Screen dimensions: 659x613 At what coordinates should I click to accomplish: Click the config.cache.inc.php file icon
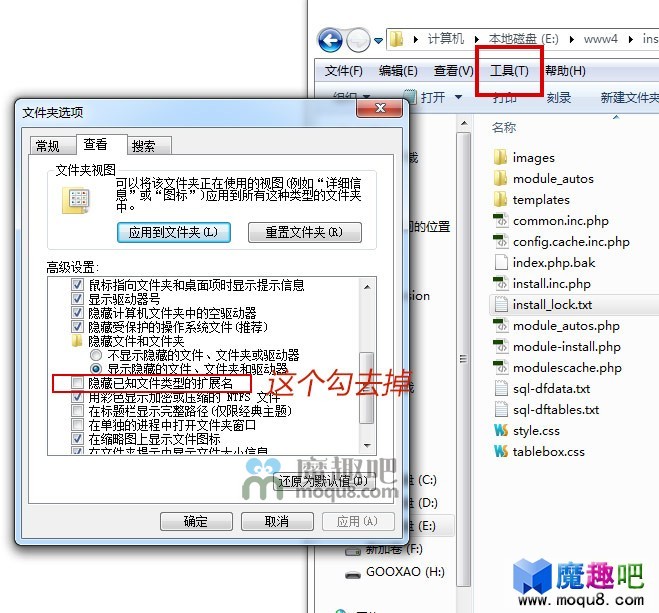[501, 242]
